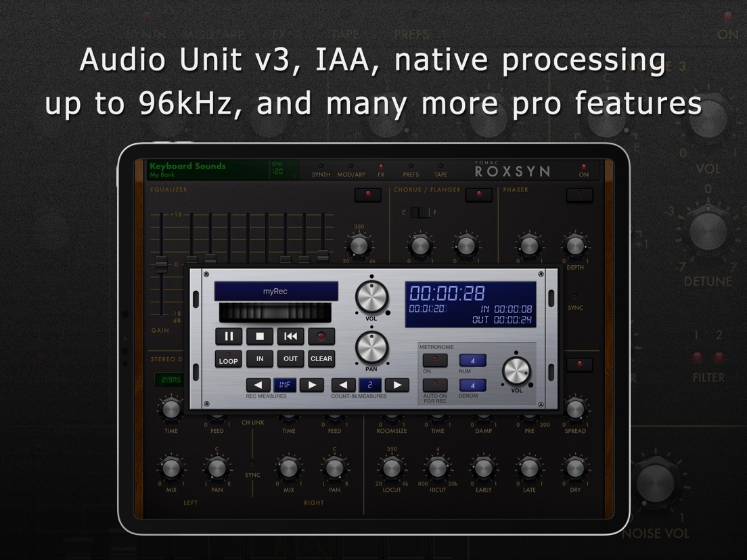Click the RIGHT delay PAN knob

click(334, 469)
